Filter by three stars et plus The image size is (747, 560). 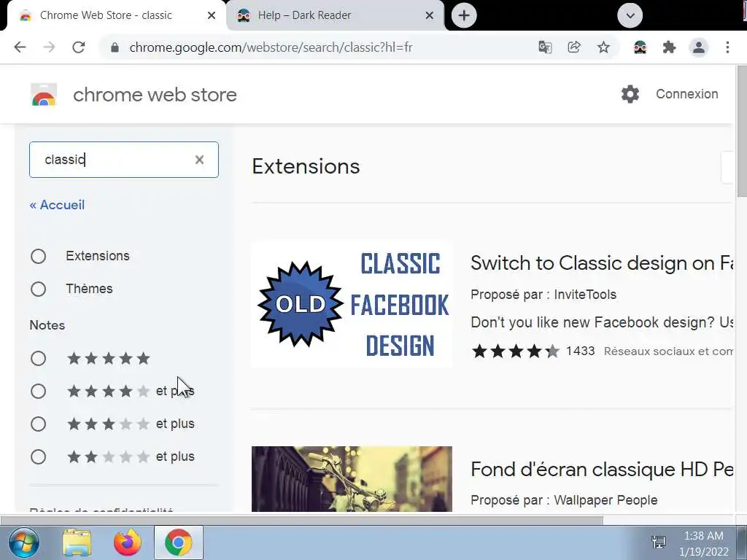[38, 424]
